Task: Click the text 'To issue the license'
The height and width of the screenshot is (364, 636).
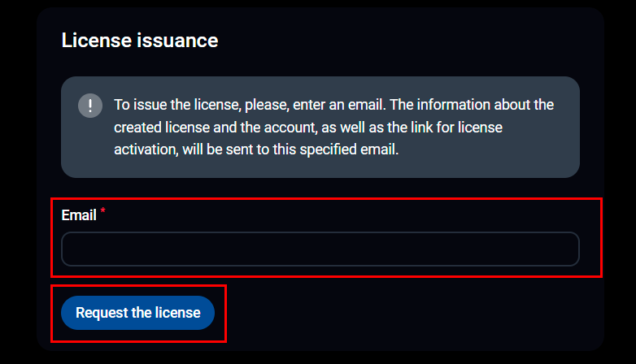Action: (172, 105)
